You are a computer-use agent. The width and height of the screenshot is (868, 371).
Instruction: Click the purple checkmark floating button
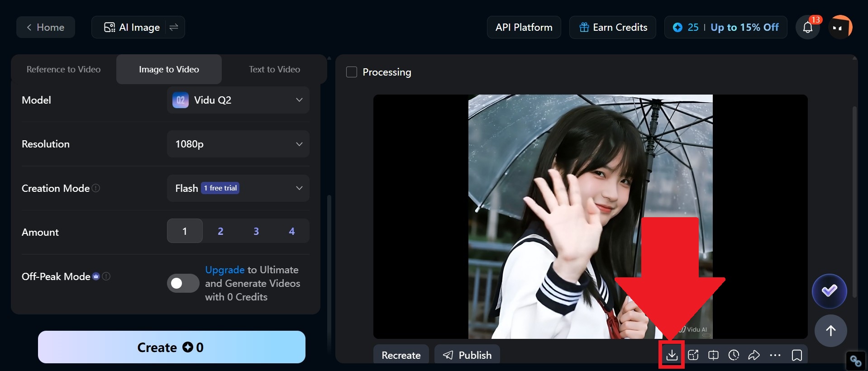(829, 291)
